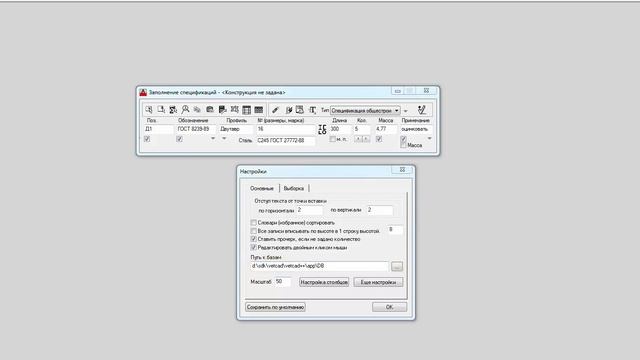Click the sheet report icon before the T icon
The width and height of the screenshot is (640, 360).
click(x=300, y=110)
